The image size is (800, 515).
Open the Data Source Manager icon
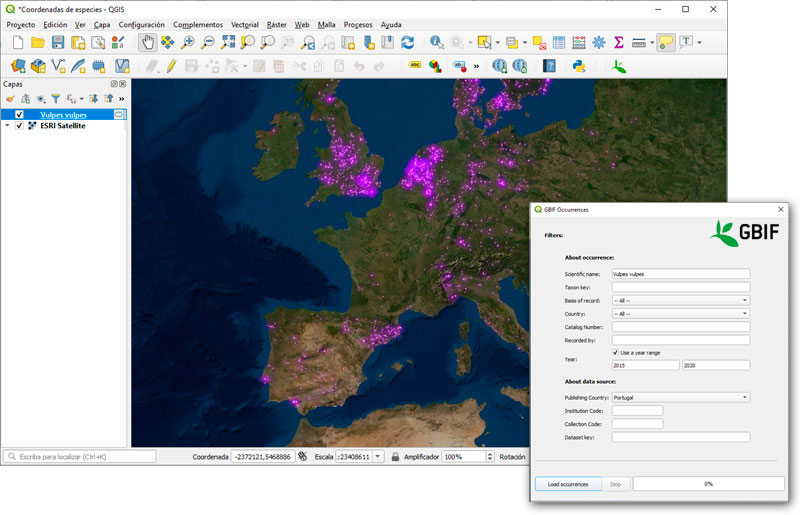click(x=18, y=66)
